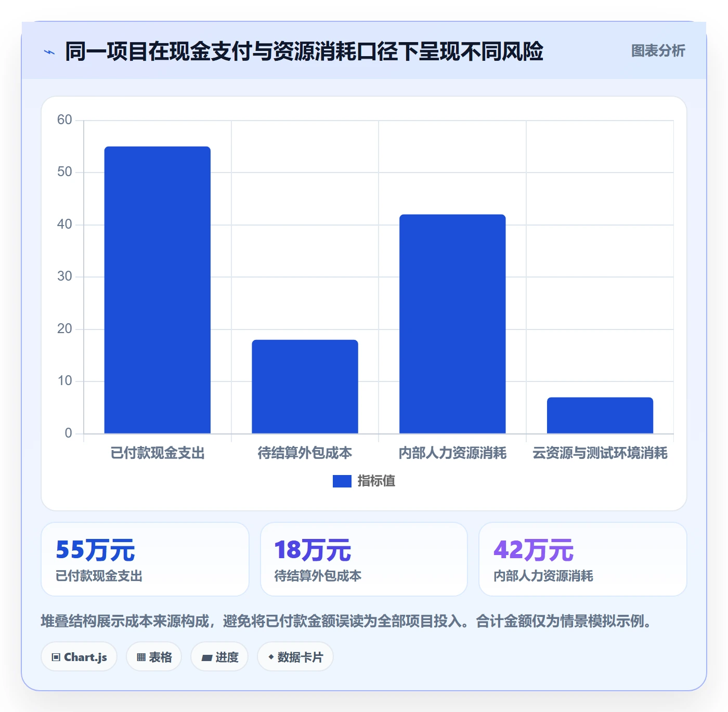Click the chart title 同一项目在现金支付与资源消耗口径下呈现不同风险
The image size is (728, 712).
(304, 51)
